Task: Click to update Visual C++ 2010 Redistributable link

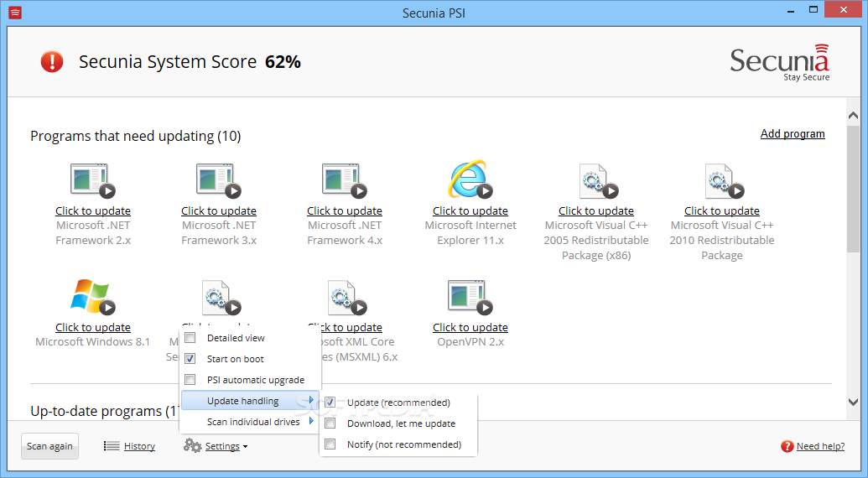Action: [722, 210]
